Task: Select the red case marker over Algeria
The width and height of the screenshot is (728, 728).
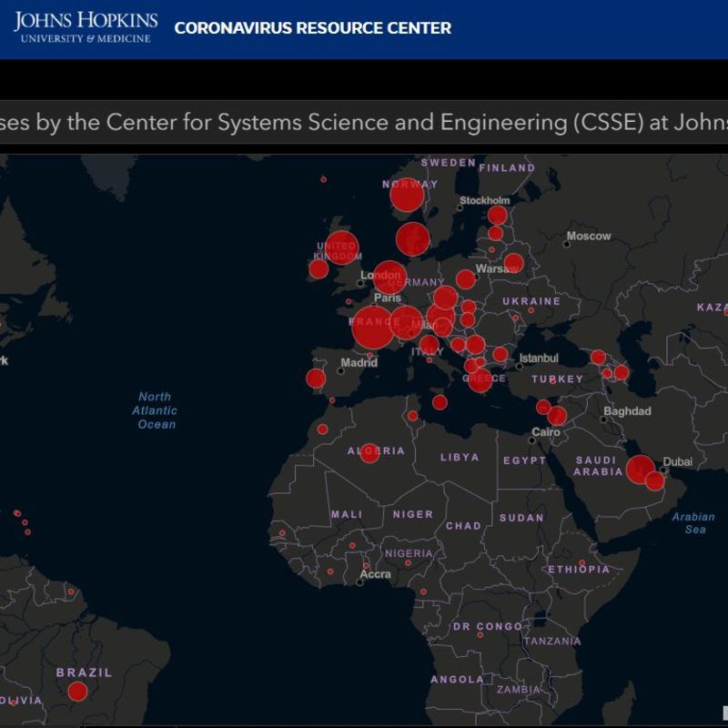Action: click(369, 452)
